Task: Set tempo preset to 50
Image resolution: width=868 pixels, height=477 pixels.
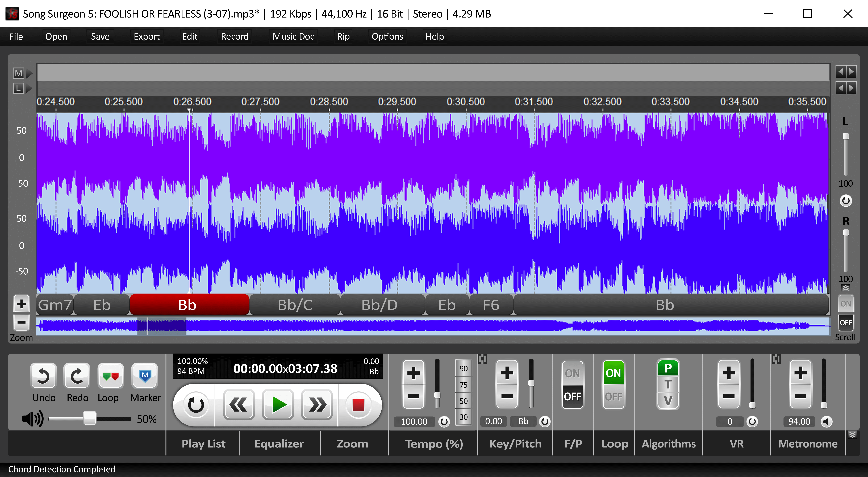Action: (x=463, y=401)
